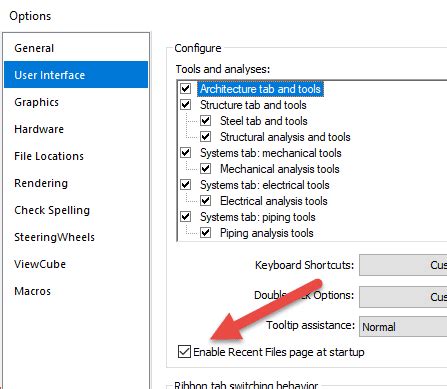Click the Keyboard Shortcuts Customize button
The width and height of the screenshot is (447, 389).
[403, 265]
